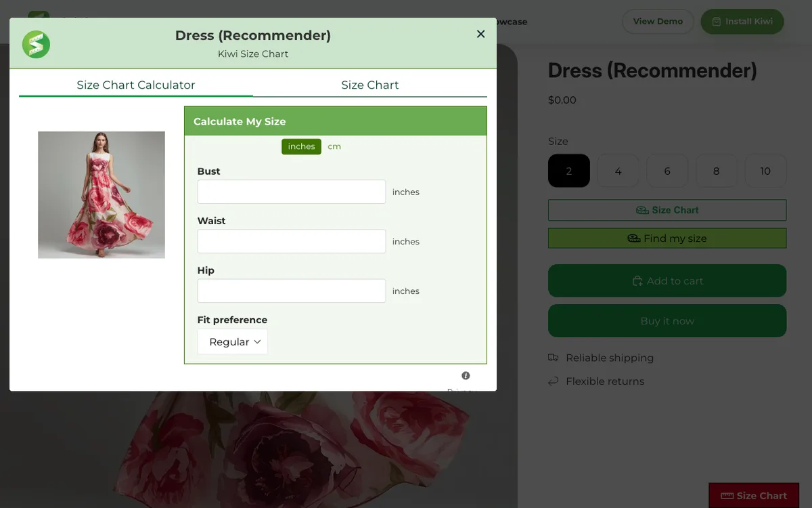The height and width of the screenshot is (508, 812).
Task: Focus the Bust measurement field
Action: [x=292, y=192]
